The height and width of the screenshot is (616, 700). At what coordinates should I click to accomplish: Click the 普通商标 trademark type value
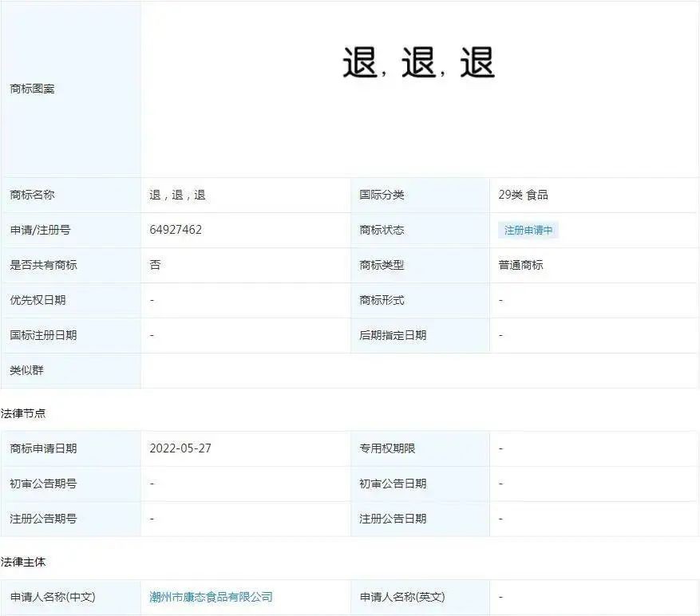click(x=520, y=265)
